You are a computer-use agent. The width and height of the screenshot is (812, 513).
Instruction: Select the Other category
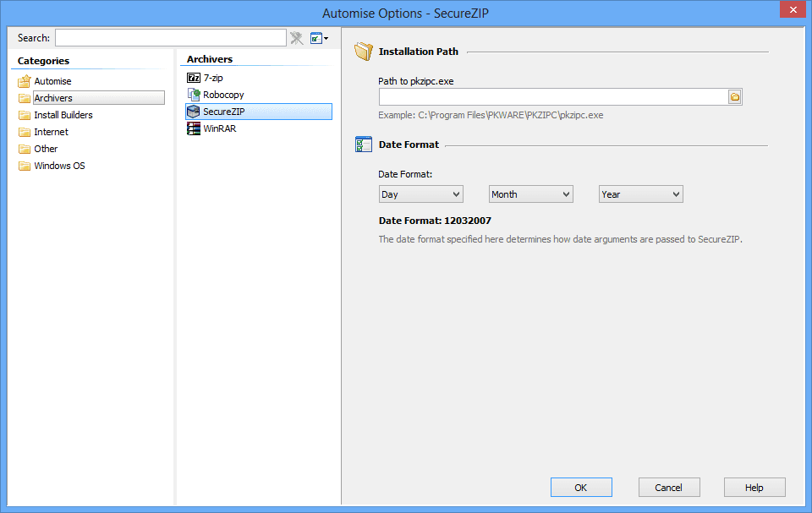tap(46, 149)
